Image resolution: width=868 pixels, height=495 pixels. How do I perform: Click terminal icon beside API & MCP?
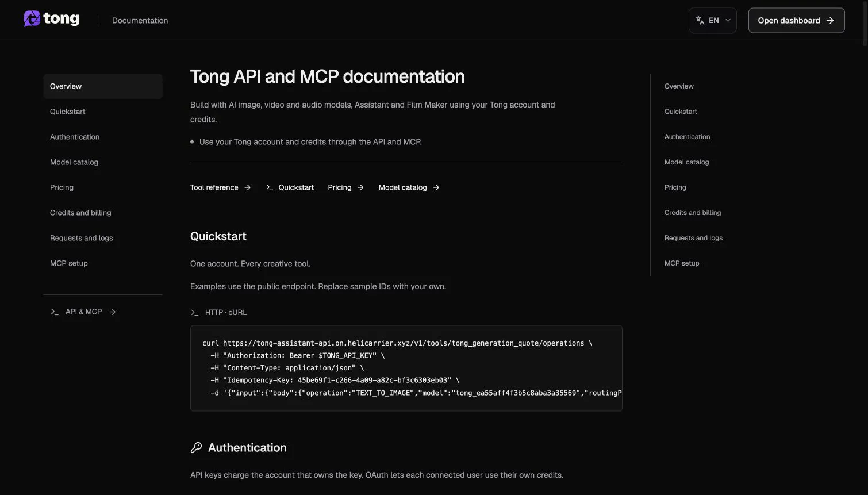click(55, 312)
